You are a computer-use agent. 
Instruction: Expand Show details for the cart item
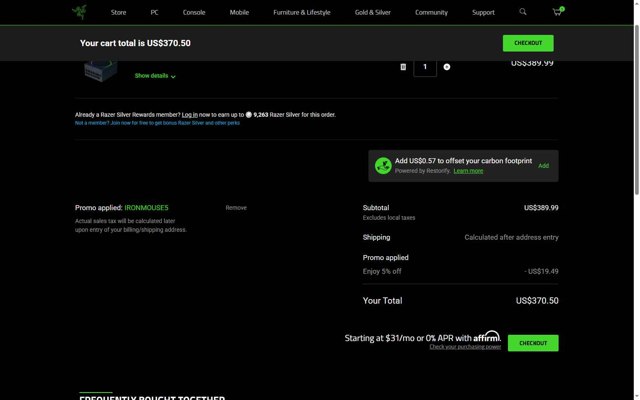pos(155,76)
